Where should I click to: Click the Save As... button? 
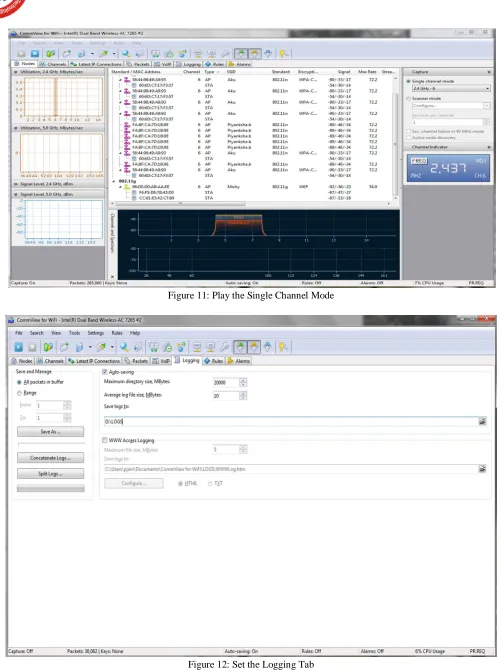click(x=50, y=432)
